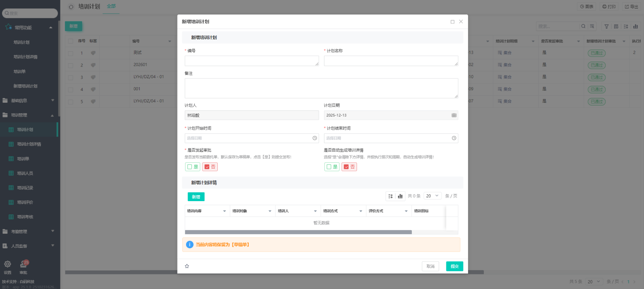Screen dimensions: 644x289
Task: Tick checkbox for background row 5
Action: point(70,102)
